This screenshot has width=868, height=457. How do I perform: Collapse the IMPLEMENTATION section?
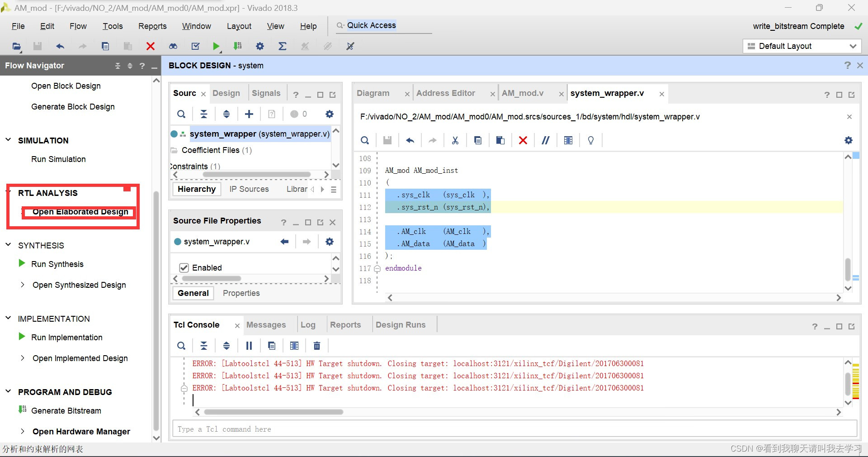pyautogui.click(x=8, y=318)
